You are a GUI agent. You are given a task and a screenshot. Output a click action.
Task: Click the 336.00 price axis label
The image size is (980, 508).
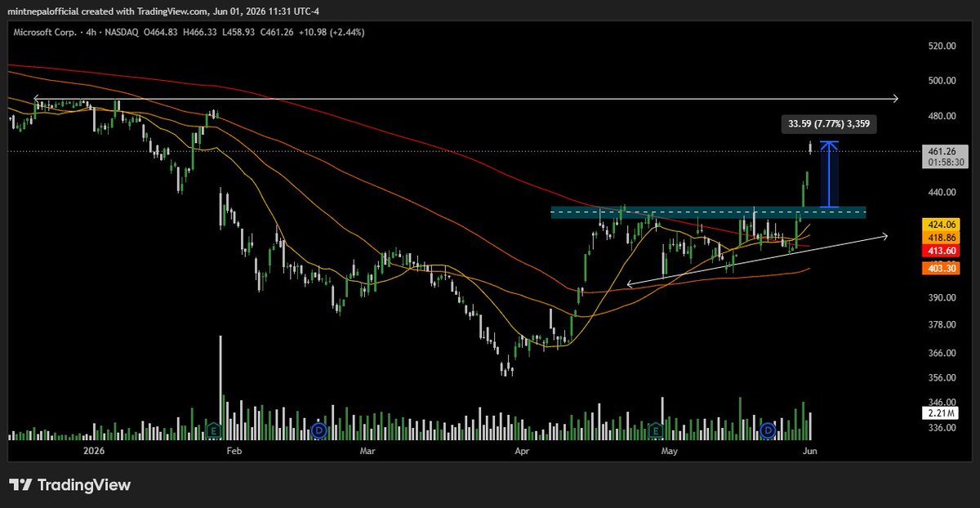(942, 427)
